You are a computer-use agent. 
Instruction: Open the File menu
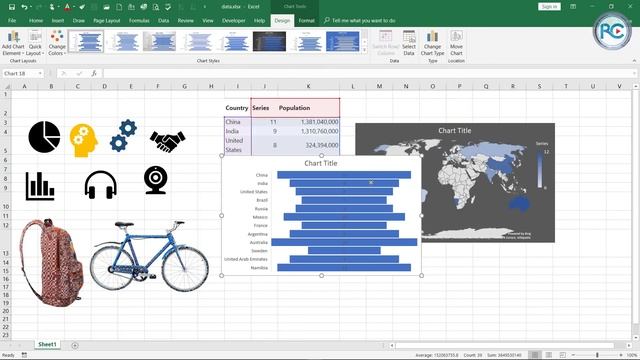point(12,20)
